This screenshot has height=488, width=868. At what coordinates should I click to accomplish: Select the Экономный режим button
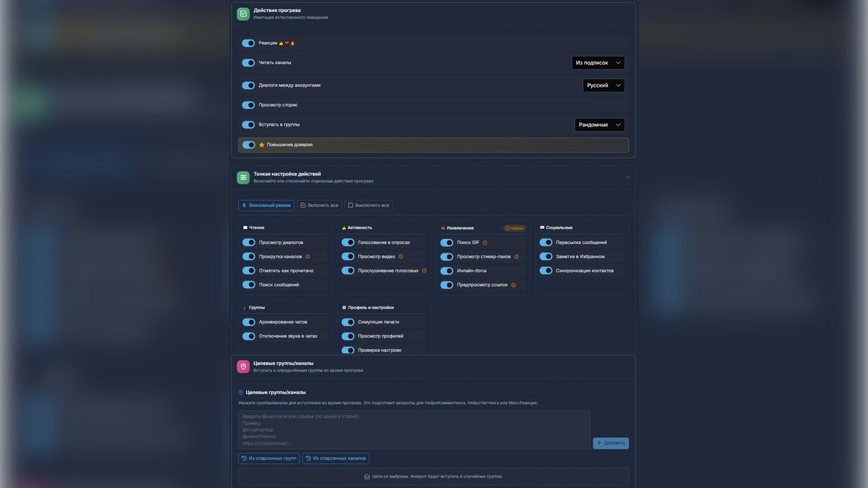(x=267, y=205)
